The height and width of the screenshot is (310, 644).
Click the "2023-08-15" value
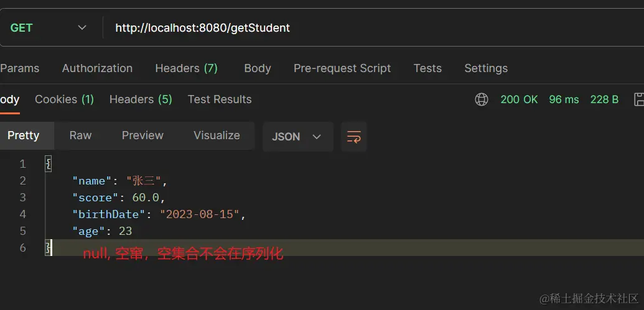tap(200, 214)
